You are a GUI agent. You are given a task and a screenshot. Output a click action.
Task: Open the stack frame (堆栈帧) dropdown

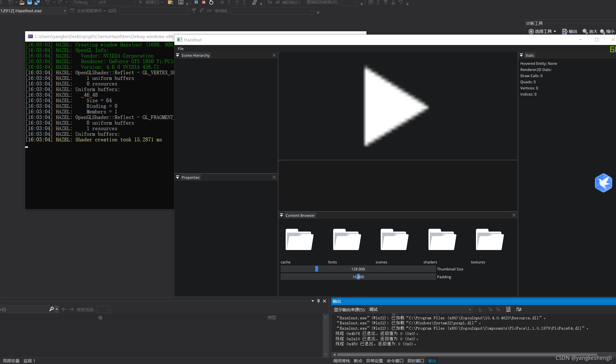(x=272, y=11)
